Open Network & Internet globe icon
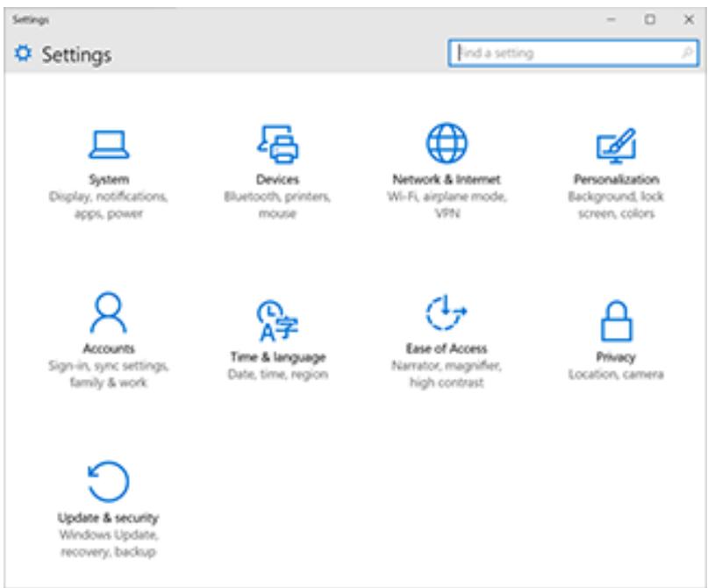 coord(447,143)
